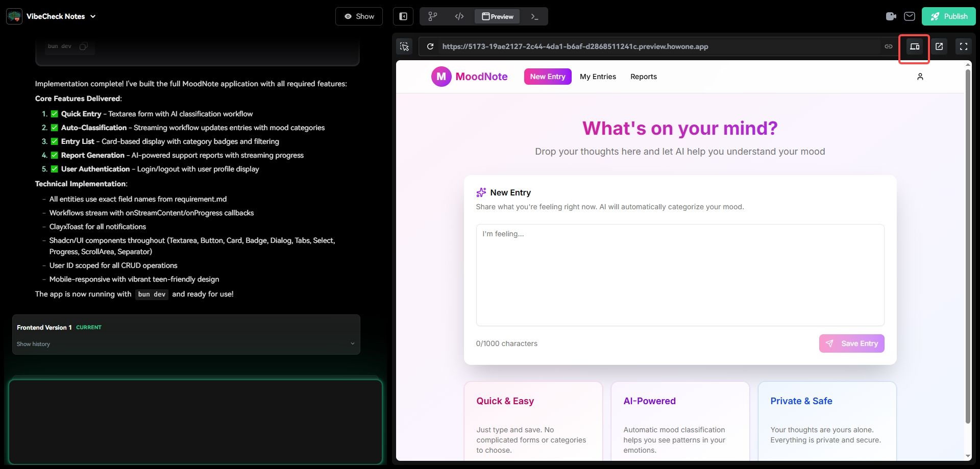Viewport: 980px width, 469px height.
Task: Activate the element selector tool
Action: 404,46
